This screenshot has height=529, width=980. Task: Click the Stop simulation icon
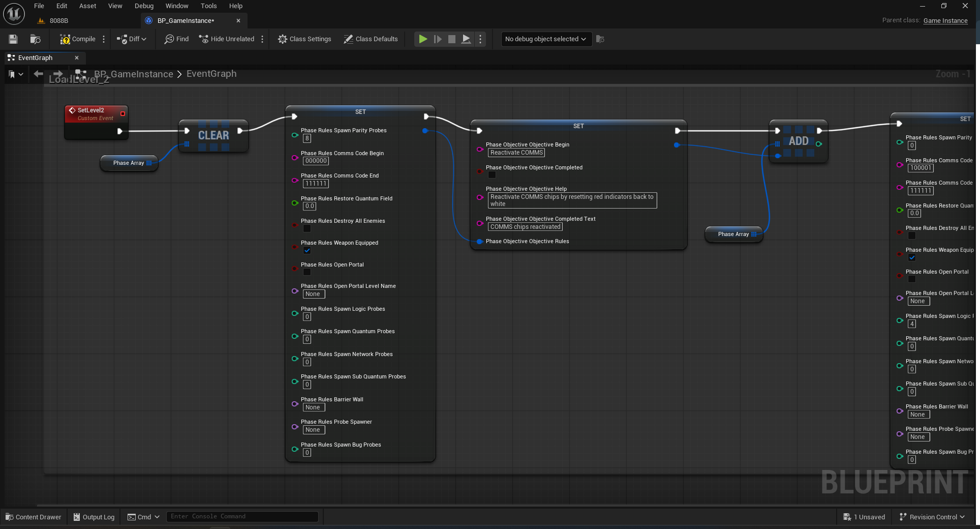pos(451,39)
